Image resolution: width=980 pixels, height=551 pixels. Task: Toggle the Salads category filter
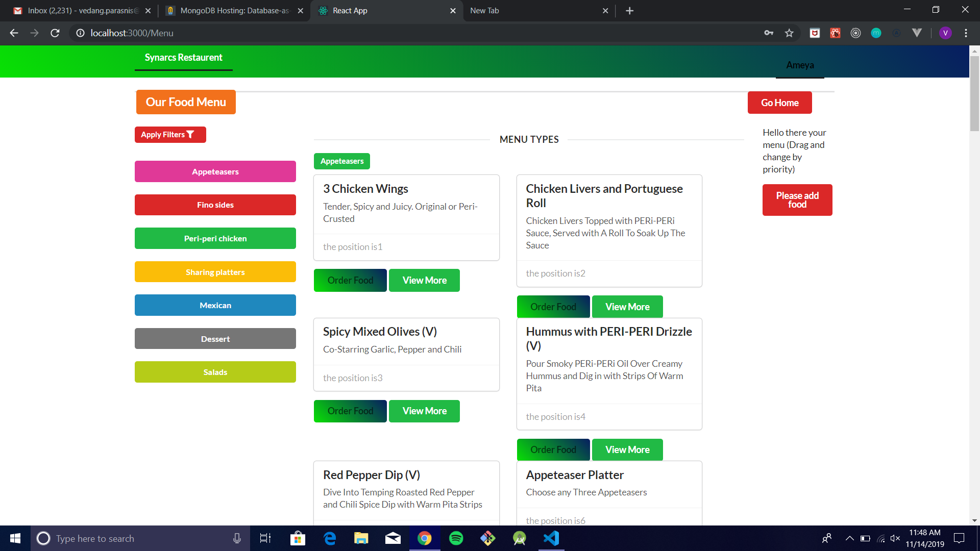[215, 372]
